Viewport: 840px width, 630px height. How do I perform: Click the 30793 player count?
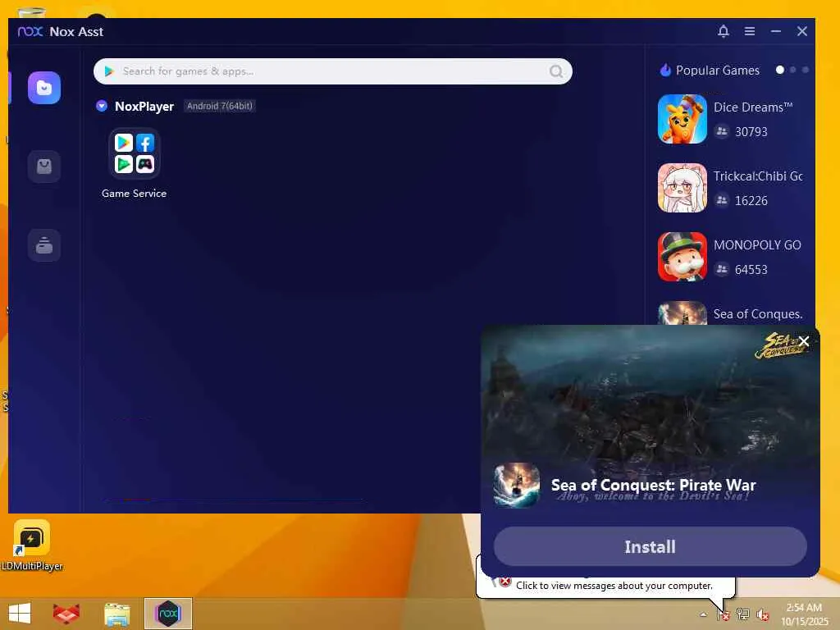pos(751,132)
